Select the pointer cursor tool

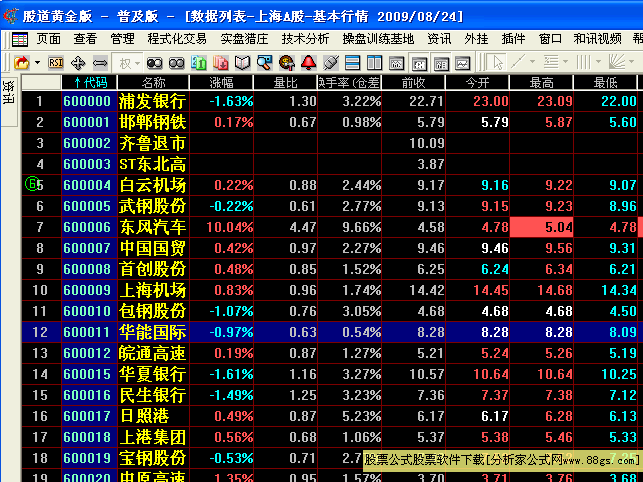point(498,63)
